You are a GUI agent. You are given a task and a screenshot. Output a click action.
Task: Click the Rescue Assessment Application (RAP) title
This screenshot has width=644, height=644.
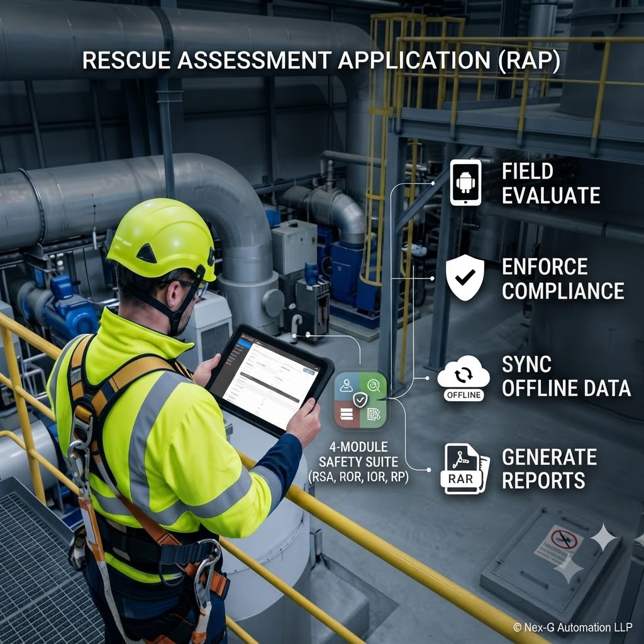click(x=321, y=61)
